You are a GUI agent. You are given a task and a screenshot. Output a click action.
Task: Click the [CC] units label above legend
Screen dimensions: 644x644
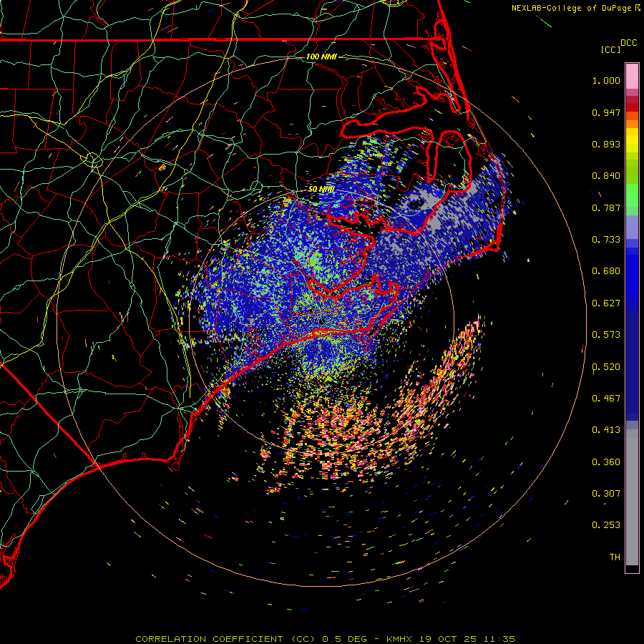click(610, 49)
